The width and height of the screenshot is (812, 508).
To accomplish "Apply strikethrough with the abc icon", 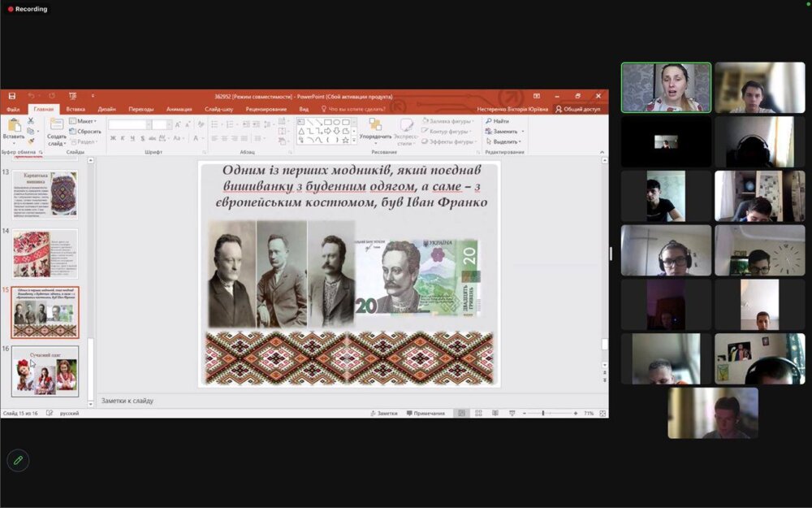I will pos(153,138).
